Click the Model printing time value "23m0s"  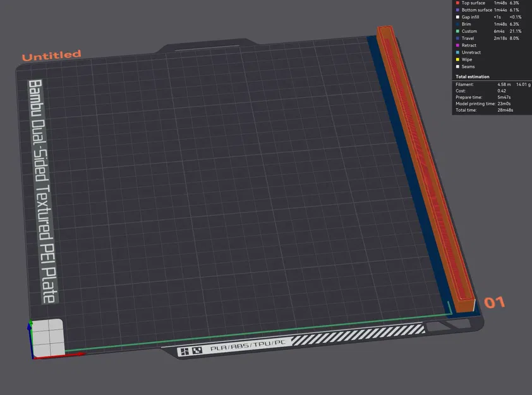[504, 104]
